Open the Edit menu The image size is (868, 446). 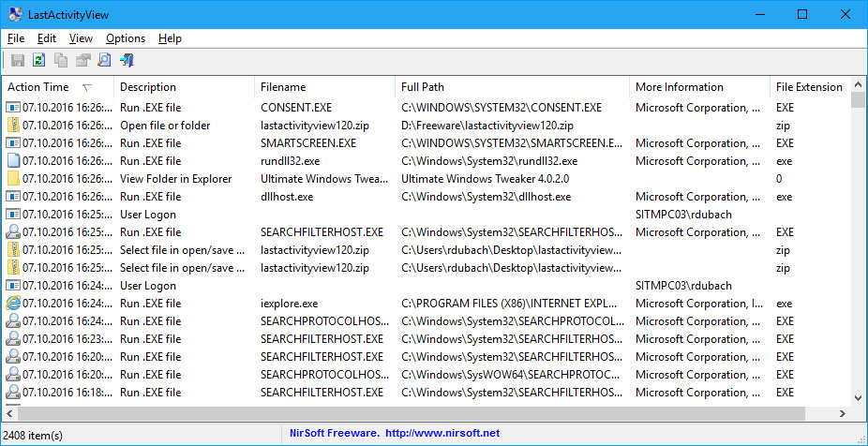pos(47,38)
